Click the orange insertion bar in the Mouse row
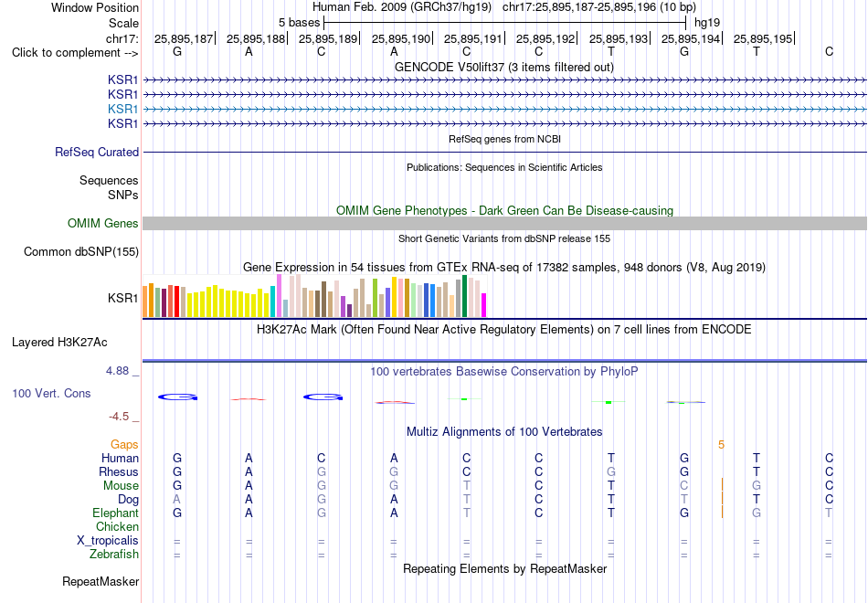868x603 pixels. [722, 485]
